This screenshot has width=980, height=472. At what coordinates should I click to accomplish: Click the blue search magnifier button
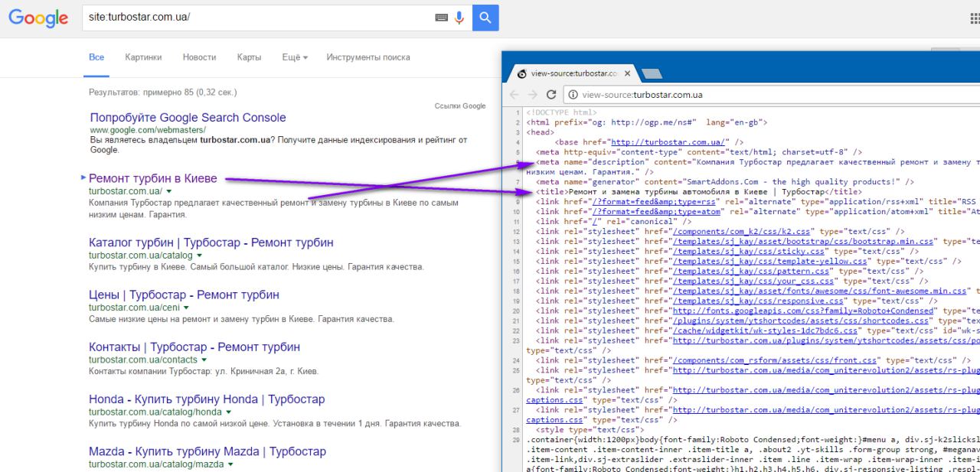coord(485,18)
